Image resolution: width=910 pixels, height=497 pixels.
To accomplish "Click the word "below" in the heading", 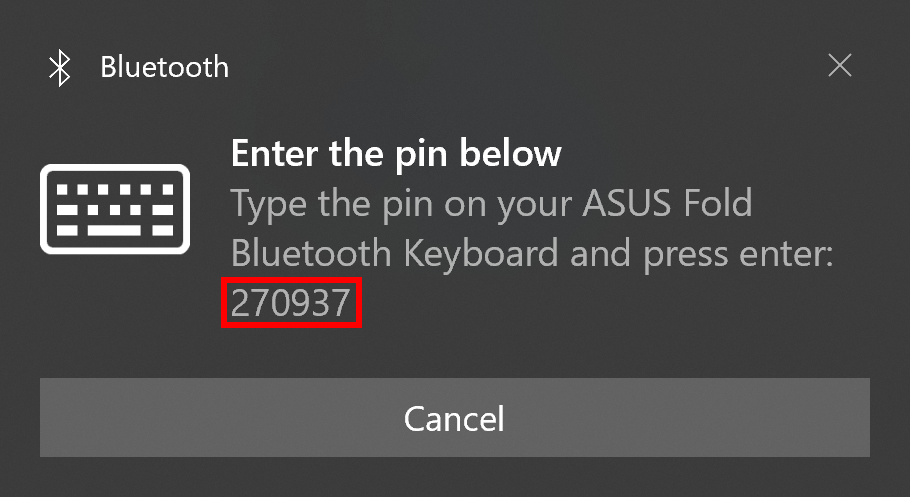I will coord(511,153).
